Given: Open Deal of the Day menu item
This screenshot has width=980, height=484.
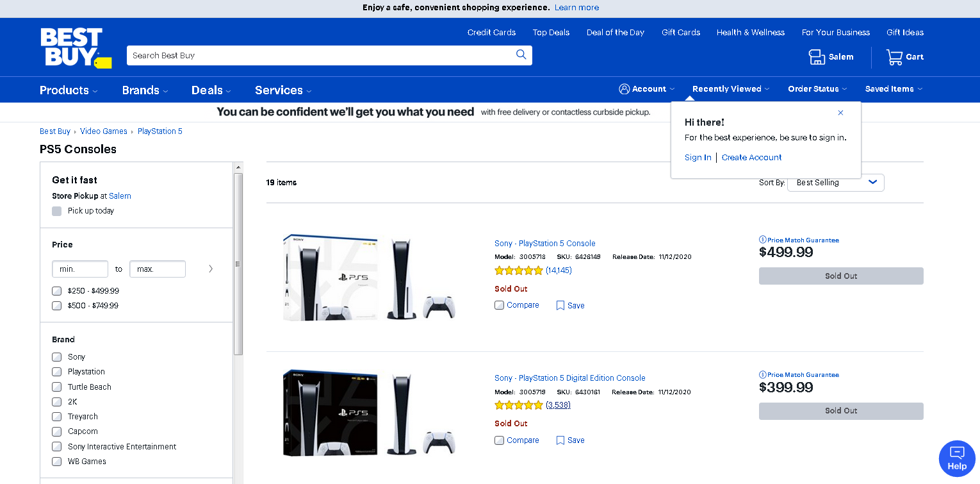Looking at the screenshot, I should click(x=616, y=32).
